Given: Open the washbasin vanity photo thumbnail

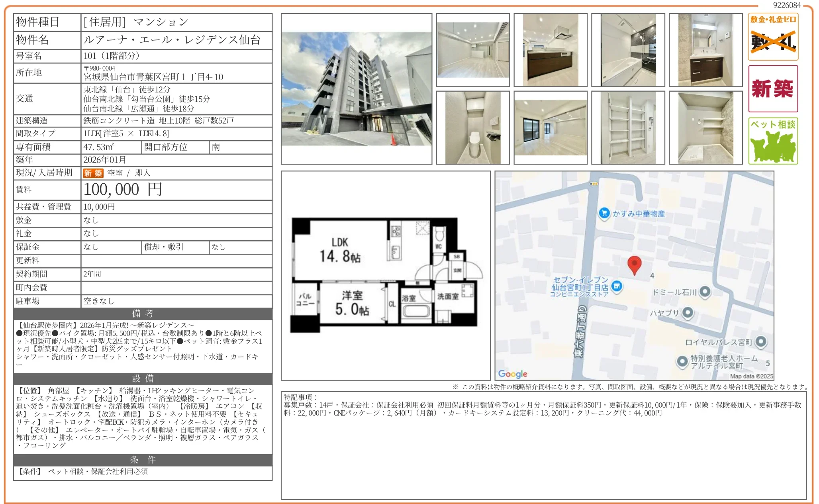Looking at the screenshot, I should 705,50.
